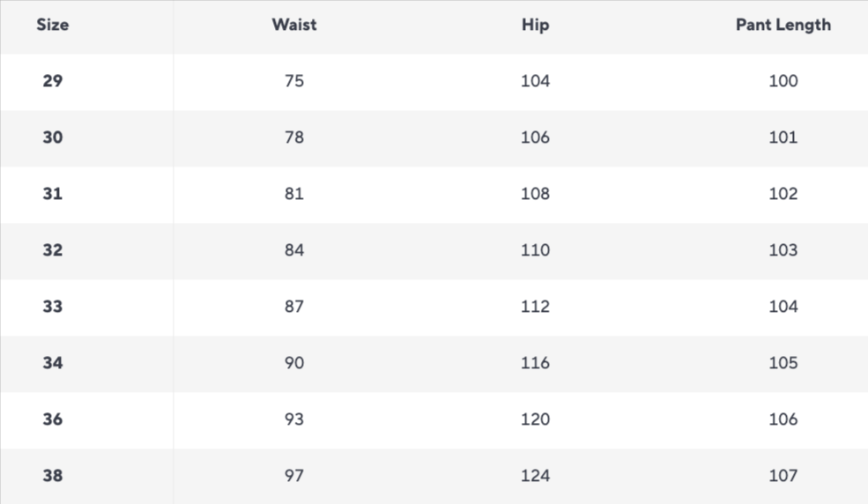Click pant length 104 for size 33
The image size is (868, 504).
783,307
